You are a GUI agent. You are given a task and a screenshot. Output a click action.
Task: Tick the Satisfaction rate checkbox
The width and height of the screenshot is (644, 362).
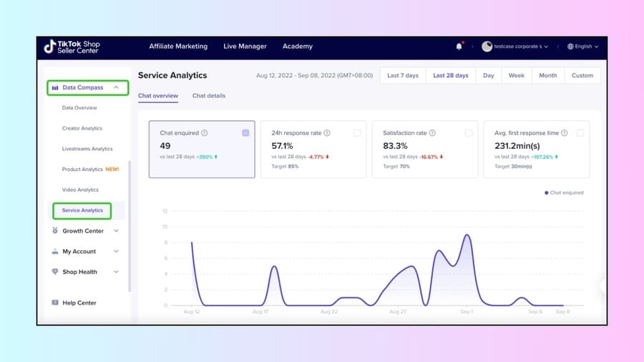[469, 133]
